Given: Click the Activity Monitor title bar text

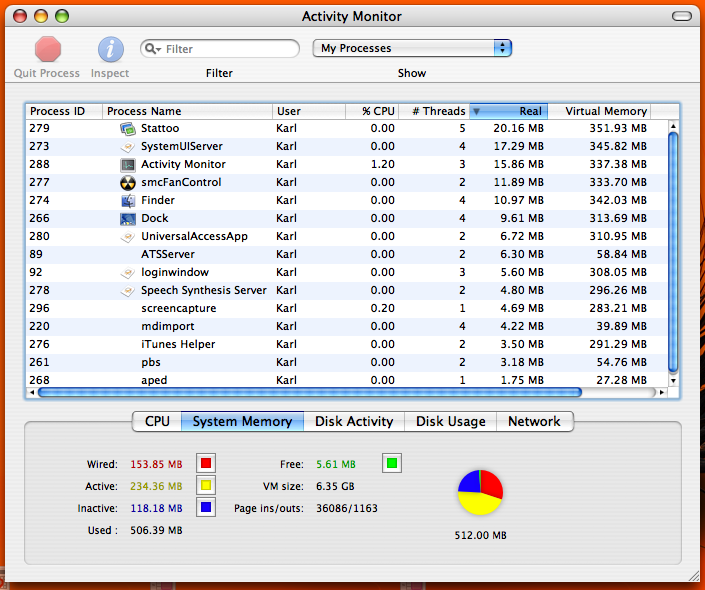Looking at the screenshot, I should coord(352,17).
